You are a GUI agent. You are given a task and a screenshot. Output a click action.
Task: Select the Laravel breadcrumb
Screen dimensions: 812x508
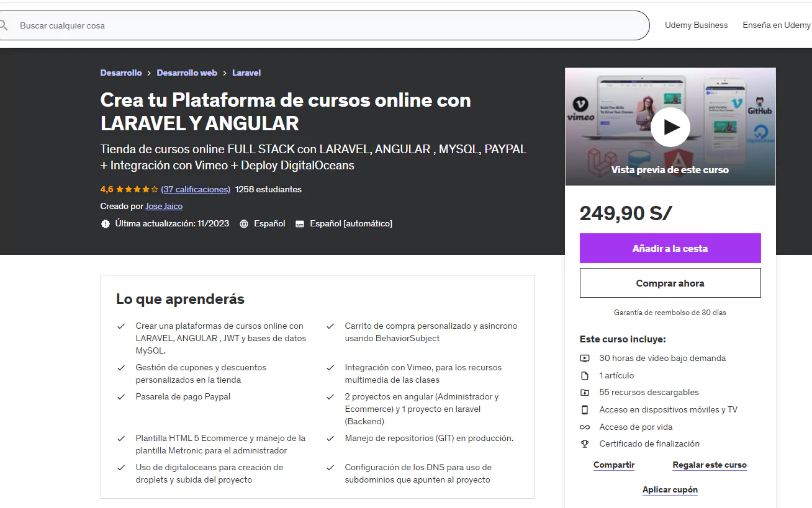pos(246,73)
